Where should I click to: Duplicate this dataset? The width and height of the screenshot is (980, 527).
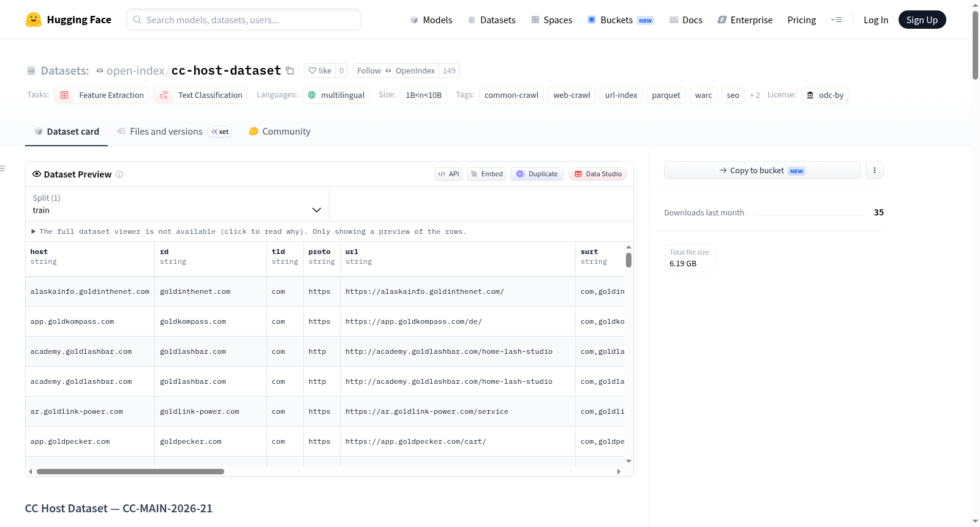537,174
